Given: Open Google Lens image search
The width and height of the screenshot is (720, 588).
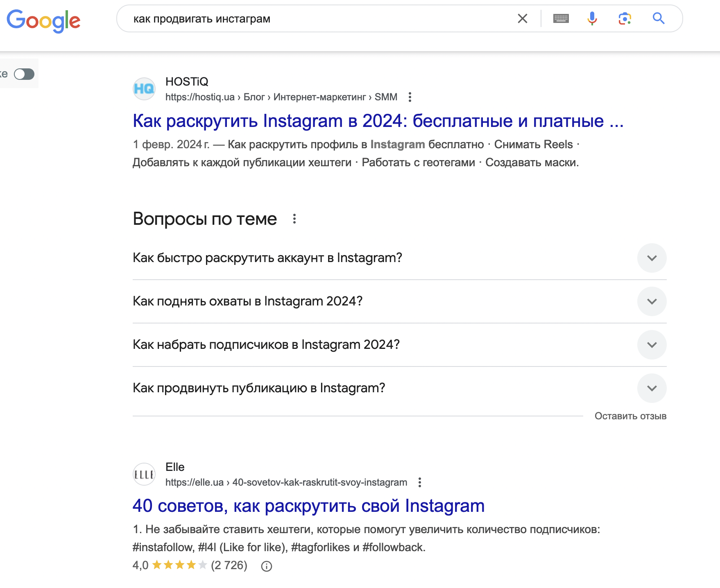Looking at the screenshot, I should 625,18.
